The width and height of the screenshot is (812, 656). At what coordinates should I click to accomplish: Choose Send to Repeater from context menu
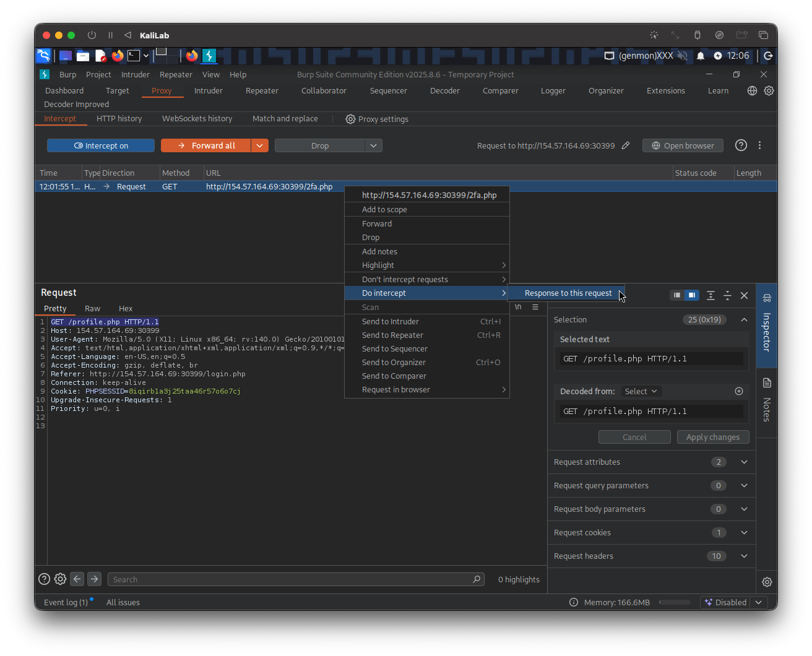(x=392, y=335)
